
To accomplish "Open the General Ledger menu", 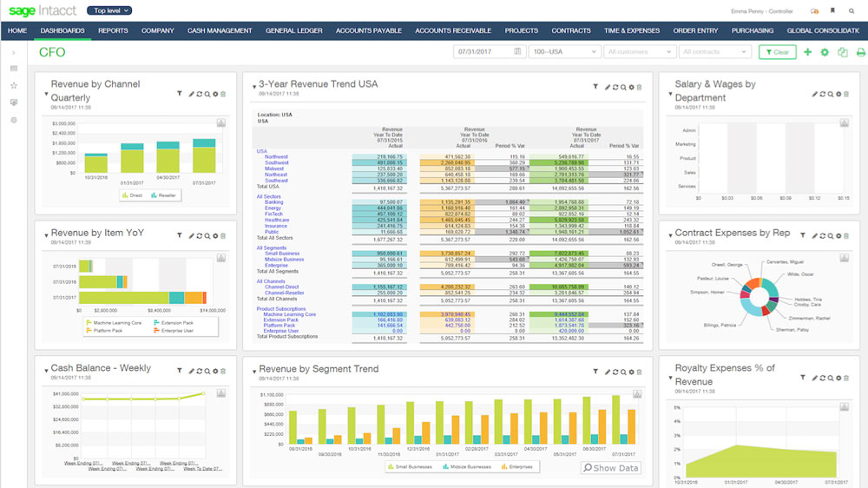I will [x=294, y=31].
